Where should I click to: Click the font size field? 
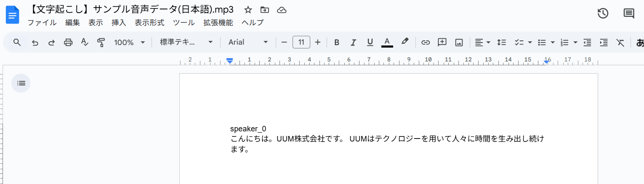pyautogui.click(x=301, y=42)
